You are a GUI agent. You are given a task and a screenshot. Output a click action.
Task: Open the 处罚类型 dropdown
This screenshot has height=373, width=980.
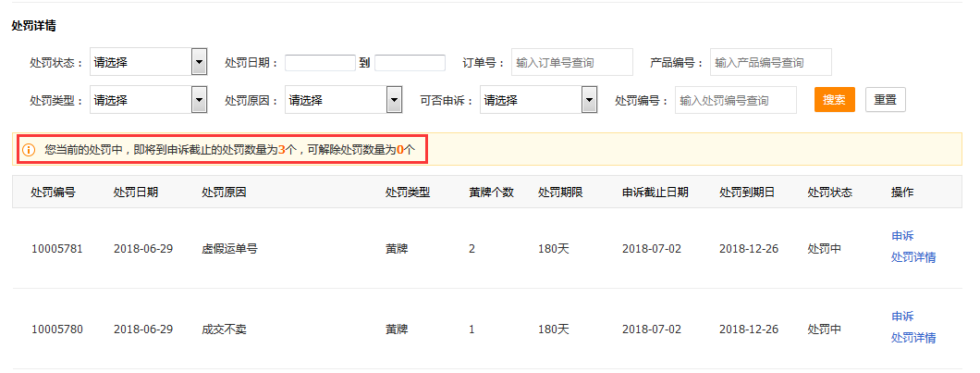coord(149,100)
